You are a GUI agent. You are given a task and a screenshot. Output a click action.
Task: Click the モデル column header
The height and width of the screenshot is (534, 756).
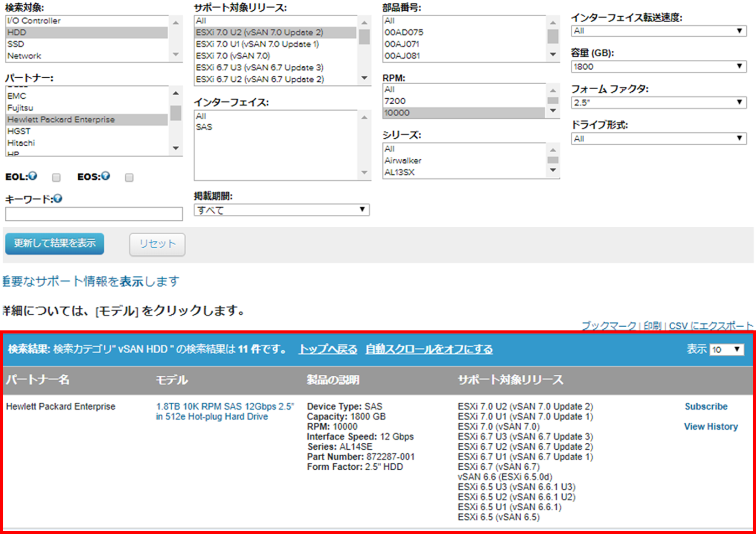coord(172,380)
